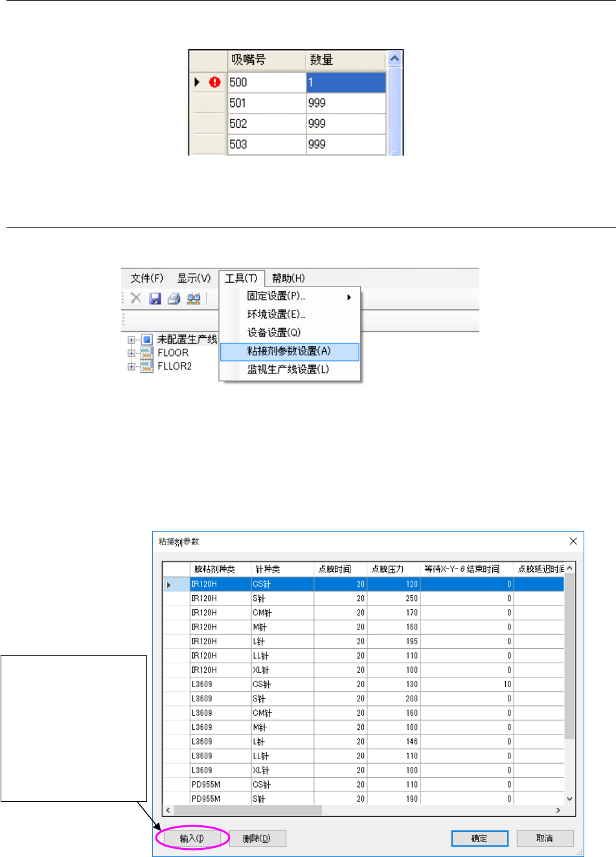Expand the FLOOR tree node
Image resolution: width=616 pixels, height=857 pixels.
[x=131, y=353]
